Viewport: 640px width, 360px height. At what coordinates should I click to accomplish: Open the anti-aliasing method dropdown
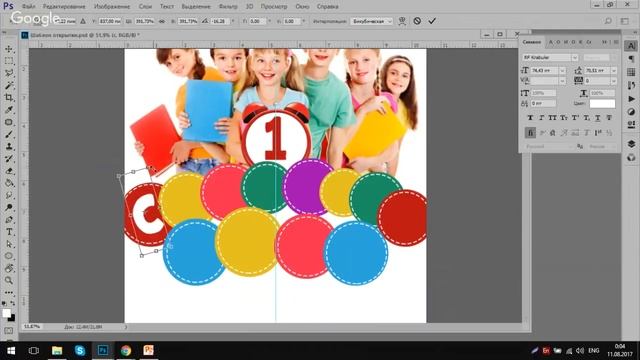(x=601, y=146)
